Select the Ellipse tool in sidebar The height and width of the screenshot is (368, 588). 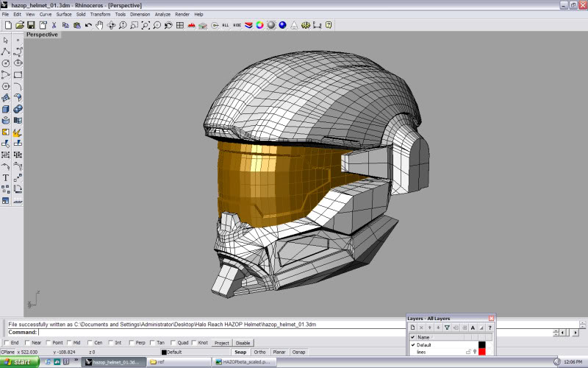pyautogui.click(x=18, y=63)
